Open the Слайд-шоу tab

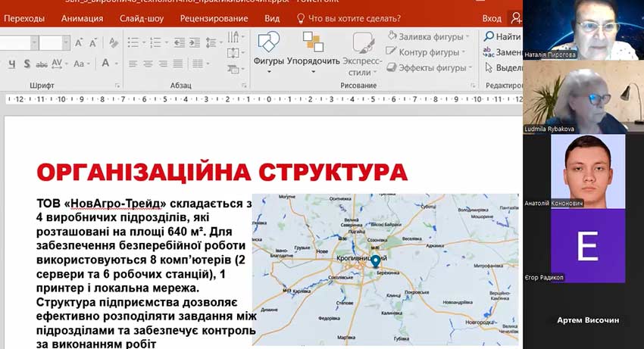[141, 18]
